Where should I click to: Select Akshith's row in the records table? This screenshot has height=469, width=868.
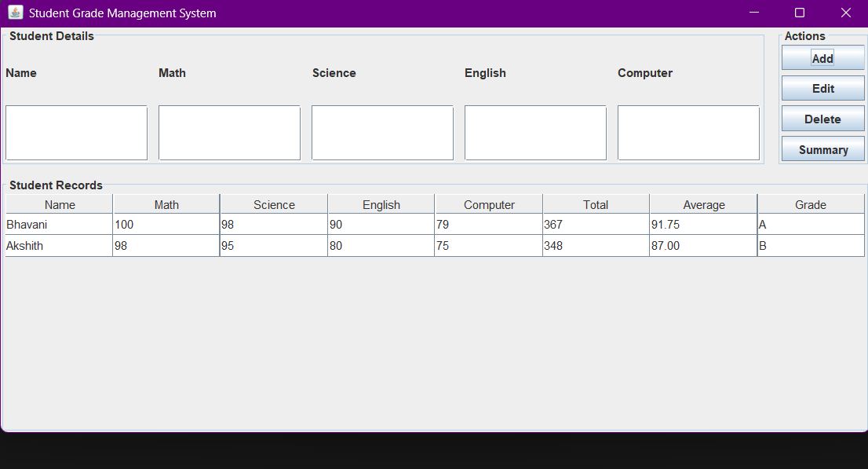tap(59, 246)
